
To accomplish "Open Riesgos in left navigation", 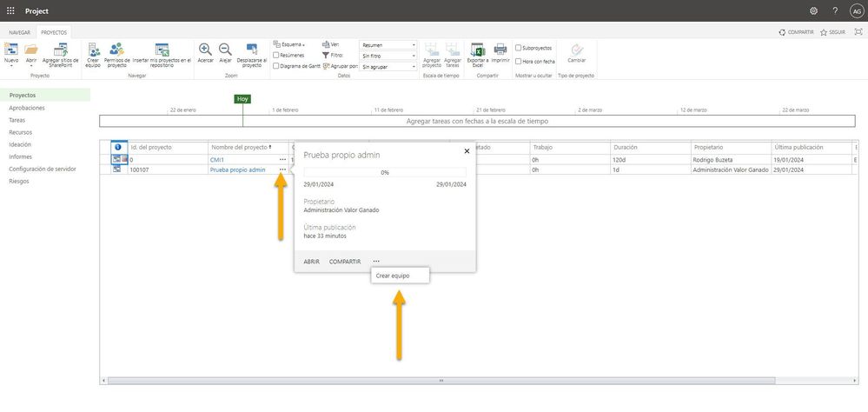I will coord(18,181).
